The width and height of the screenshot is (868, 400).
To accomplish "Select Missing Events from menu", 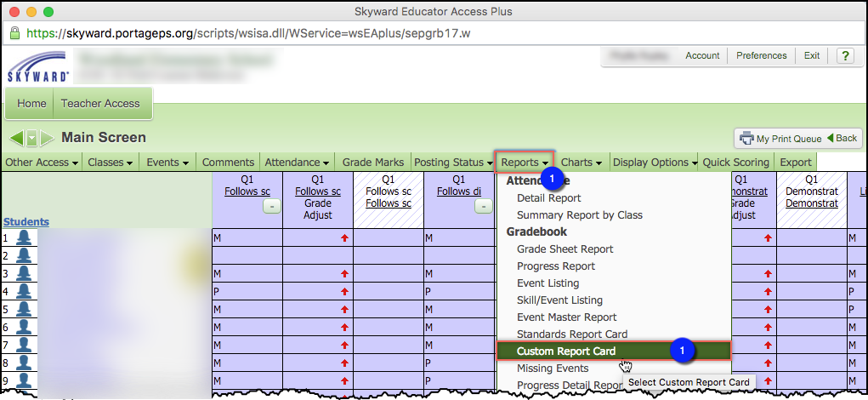I will pos(553,369).
